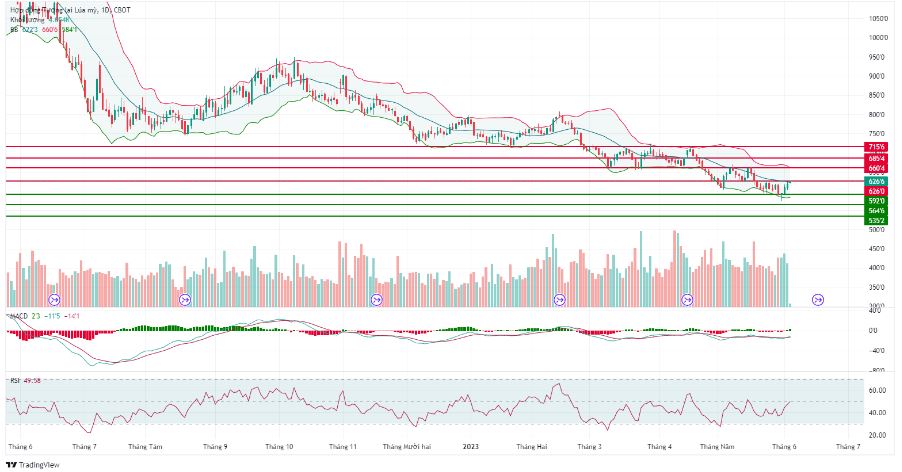Viewport: 902px width, 472px height.
Task: Click the 8000'0 mark on the price scale
Action: pyautogui.click(x=878, y=115)
